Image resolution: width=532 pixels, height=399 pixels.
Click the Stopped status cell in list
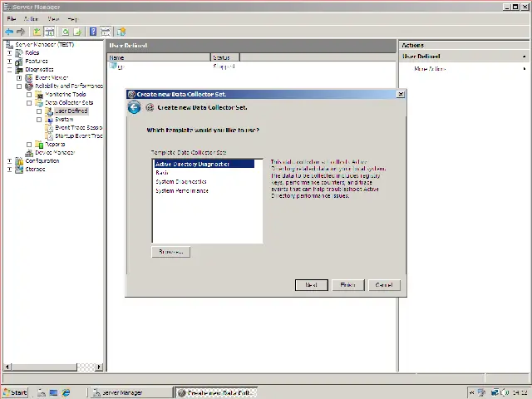(x=224, y=66)
